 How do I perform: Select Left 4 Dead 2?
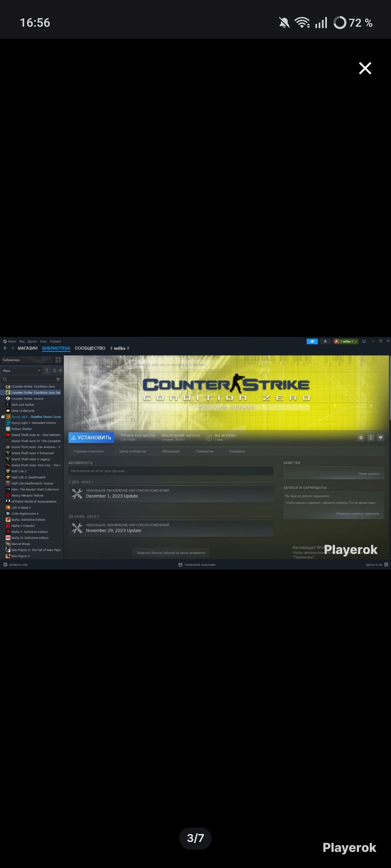[x=21, y=507]
